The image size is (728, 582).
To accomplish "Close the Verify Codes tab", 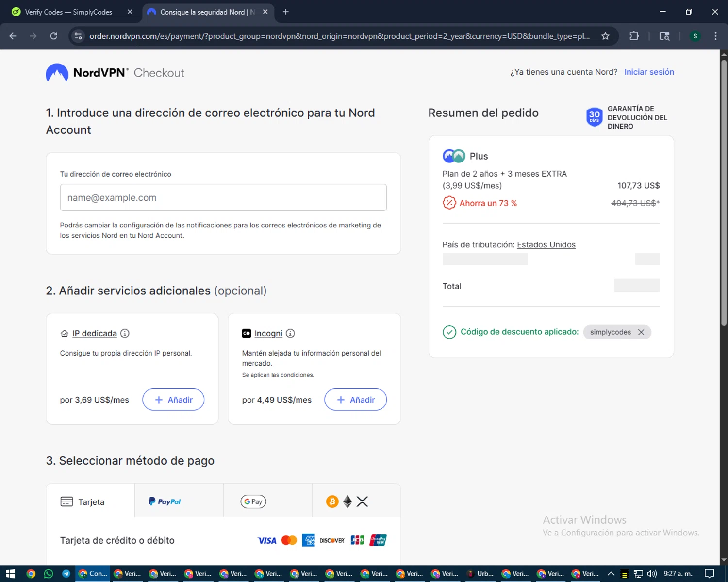I will (x=130, y=12).
